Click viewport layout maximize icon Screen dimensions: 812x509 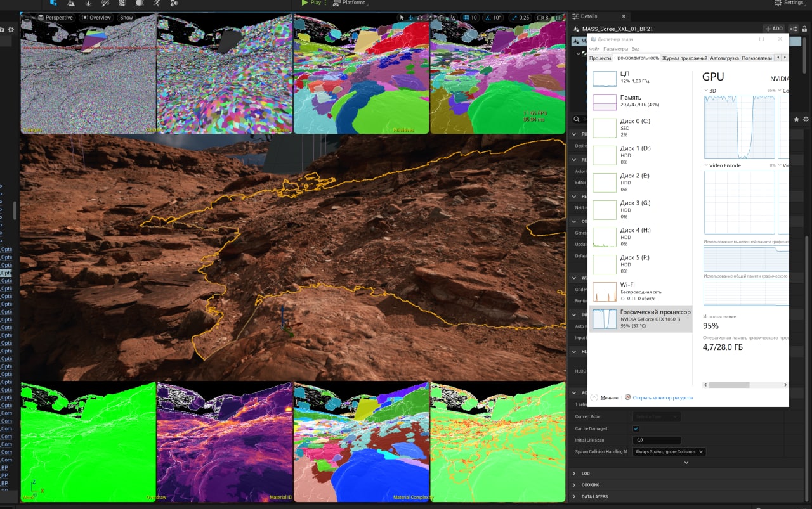[560, 18]
